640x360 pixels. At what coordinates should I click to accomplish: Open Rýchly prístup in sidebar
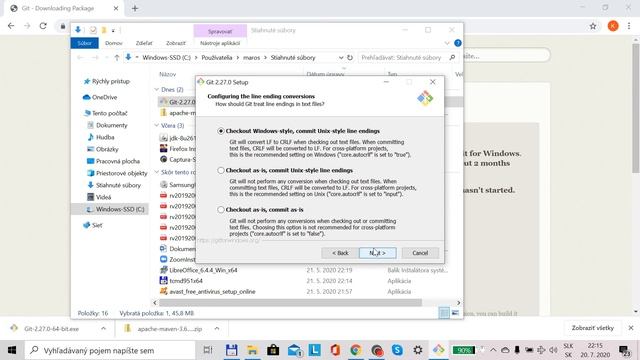pos(107,81)
